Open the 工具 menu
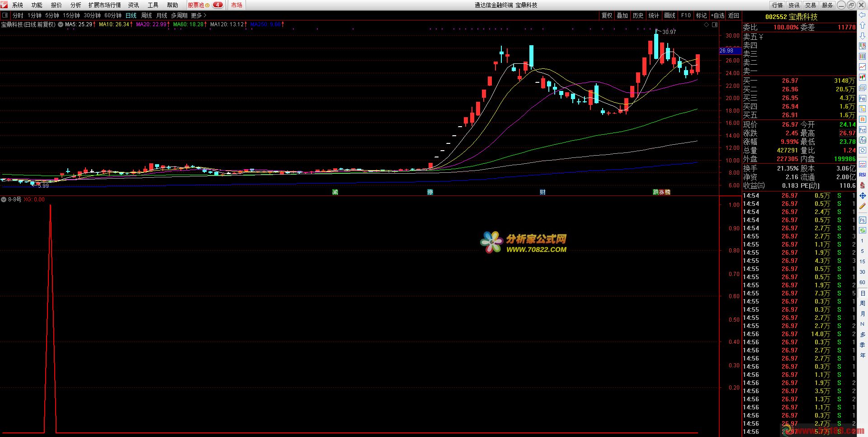868x437 pixels. pos(153,5)
